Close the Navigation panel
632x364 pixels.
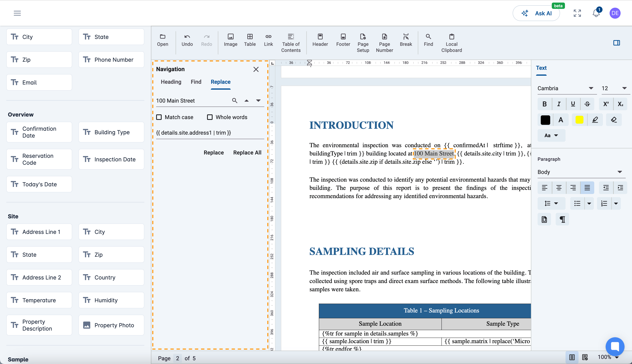[x=256, y=69]
